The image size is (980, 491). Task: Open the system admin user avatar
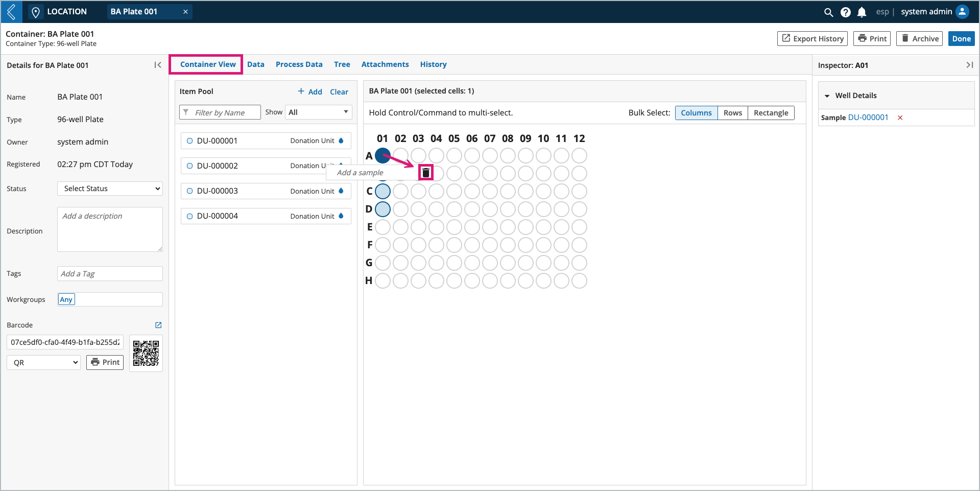click(x=962, y=12)
